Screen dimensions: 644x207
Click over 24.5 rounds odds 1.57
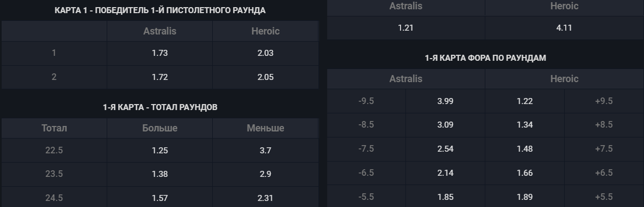pos(160,197)
